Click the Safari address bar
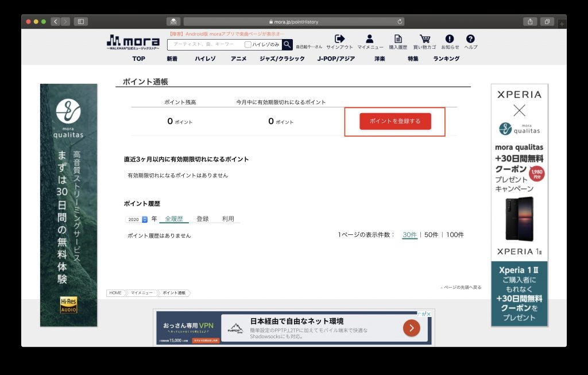588x375 pixels. (x=293, y=22)
